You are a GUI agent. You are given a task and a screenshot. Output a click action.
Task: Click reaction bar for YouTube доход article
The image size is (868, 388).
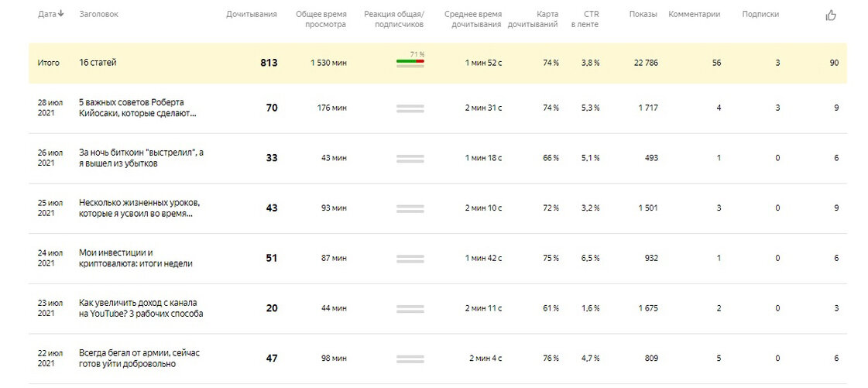(410, 309)
